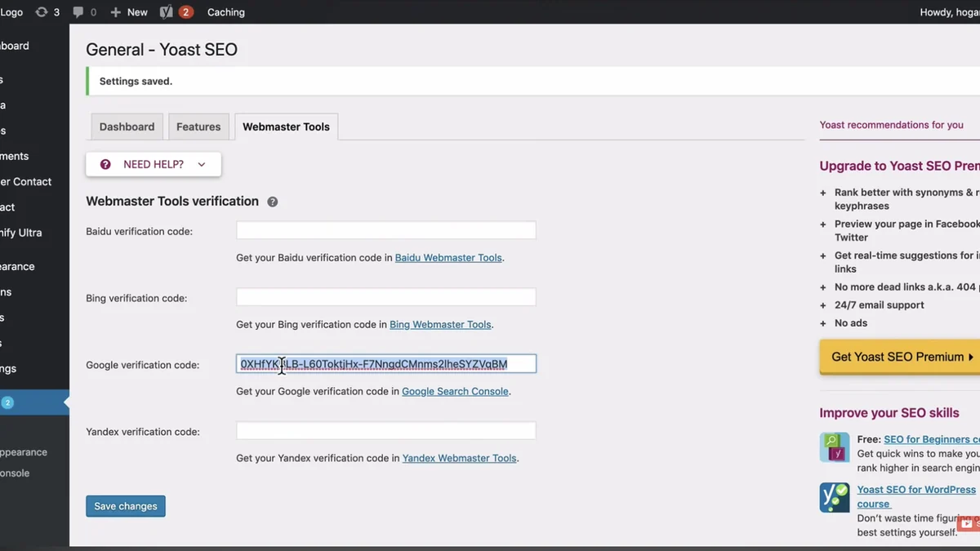Viewport: 980px width, 551px height.
Task: Click the Yoast recommendations for you heading
Action: [x=892, y=125]
